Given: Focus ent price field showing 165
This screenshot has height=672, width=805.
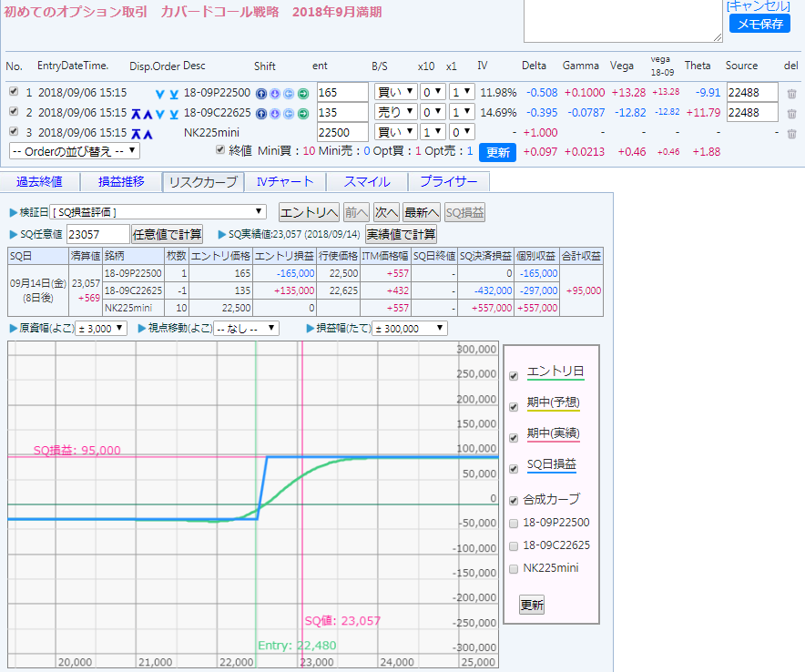Looking at the screenshot, I should click(x=342, y=92).
